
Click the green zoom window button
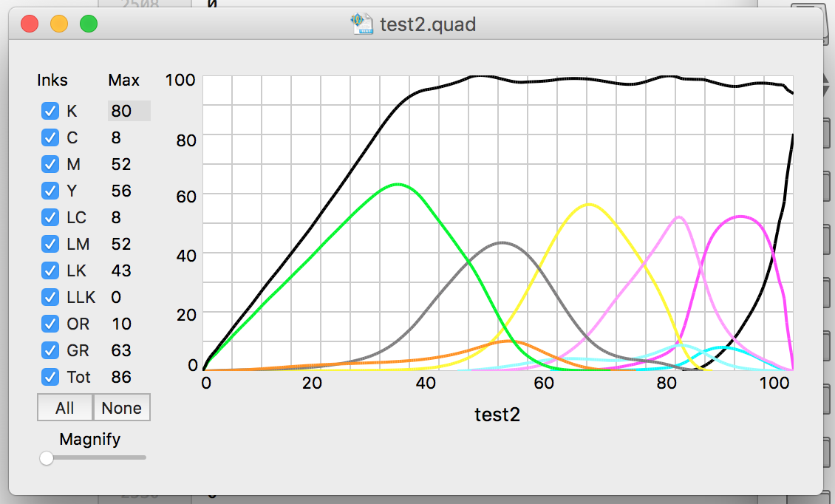tap(89, 24)
